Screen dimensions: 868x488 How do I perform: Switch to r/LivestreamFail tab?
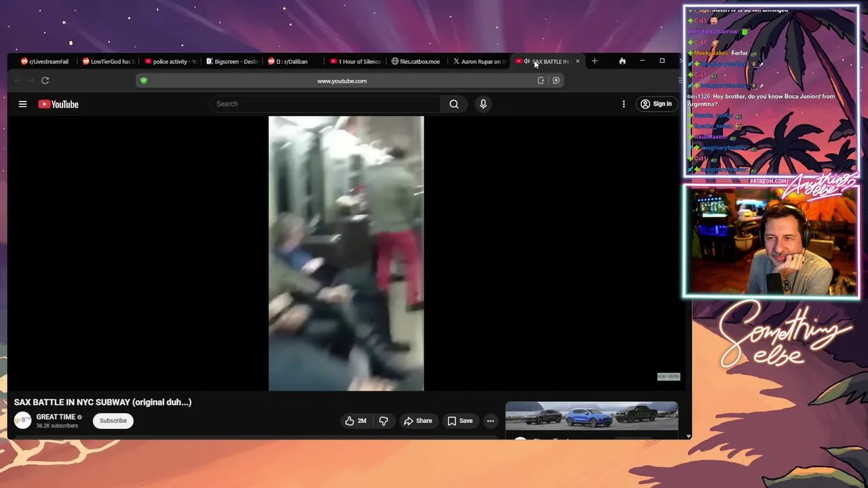click(45, 61)
